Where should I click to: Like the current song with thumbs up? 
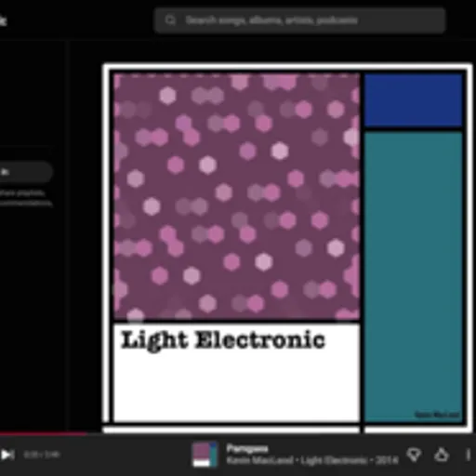[x=442, y=455]
